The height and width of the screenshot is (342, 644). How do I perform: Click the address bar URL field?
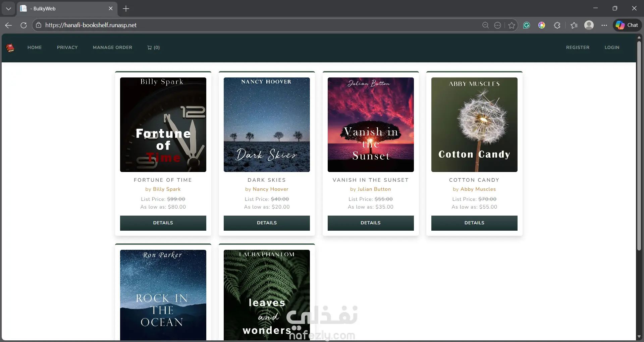click(258, 25)
